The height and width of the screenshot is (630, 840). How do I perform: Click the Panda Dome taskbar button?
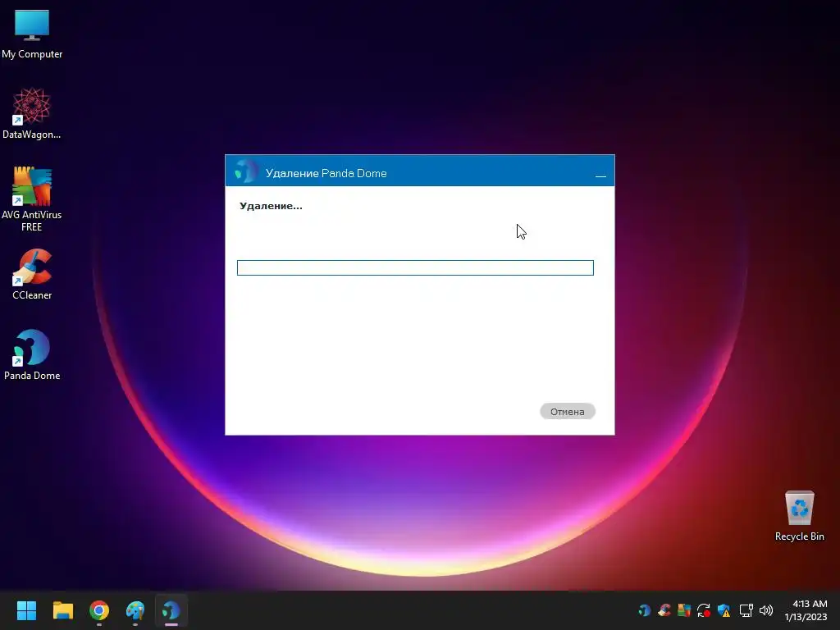(171, 610)
